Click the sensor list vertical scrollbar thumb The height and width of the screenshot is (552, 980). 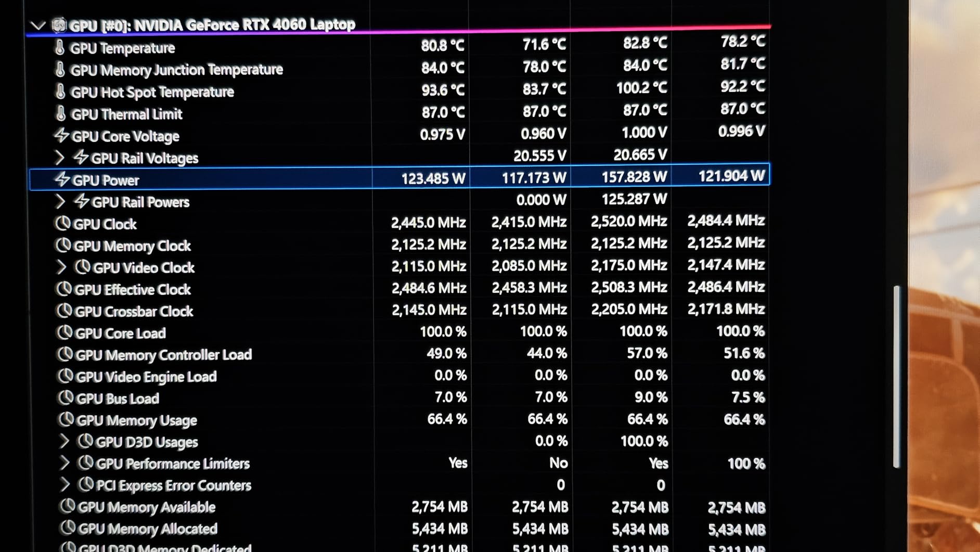coord(896,376)
